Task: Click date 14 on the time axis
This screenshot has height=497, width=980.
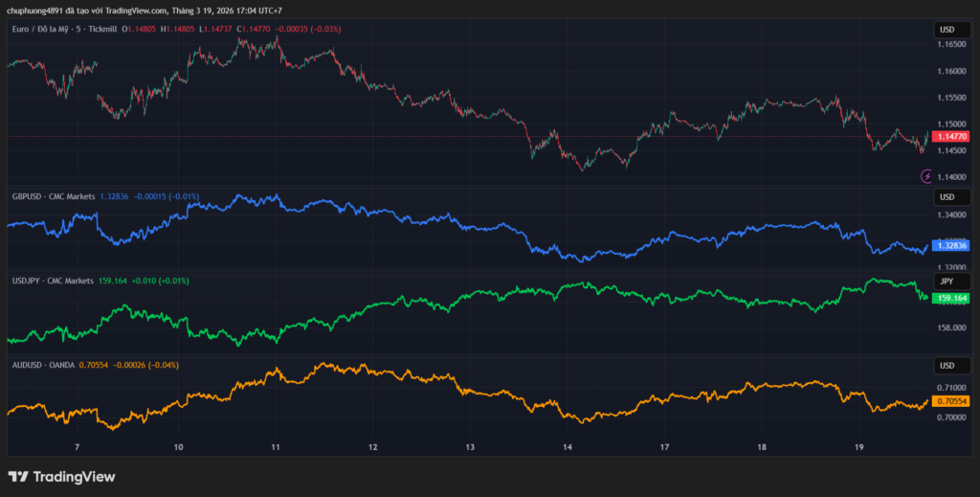Action: (568, 447)
